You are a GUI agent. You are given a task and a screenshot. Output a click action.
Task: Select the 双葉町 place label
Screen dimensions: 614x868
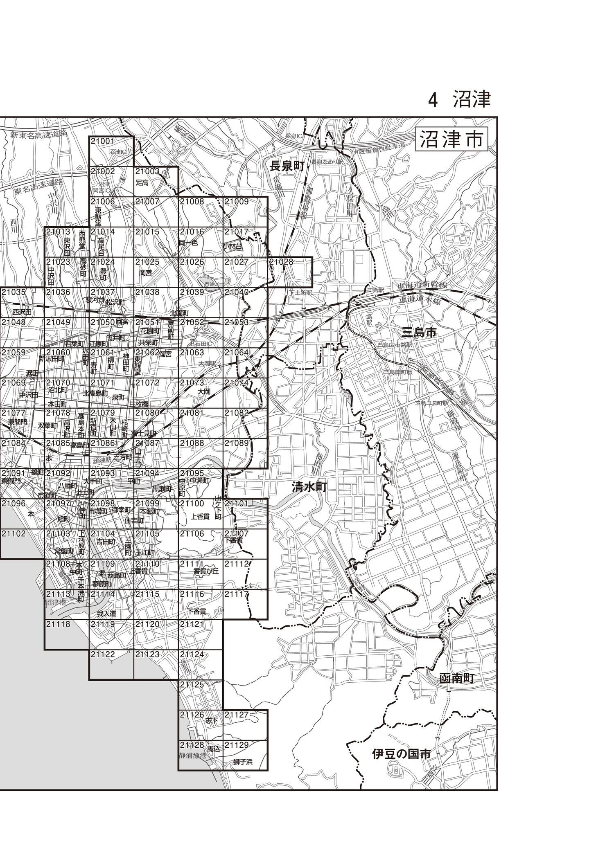47,425
